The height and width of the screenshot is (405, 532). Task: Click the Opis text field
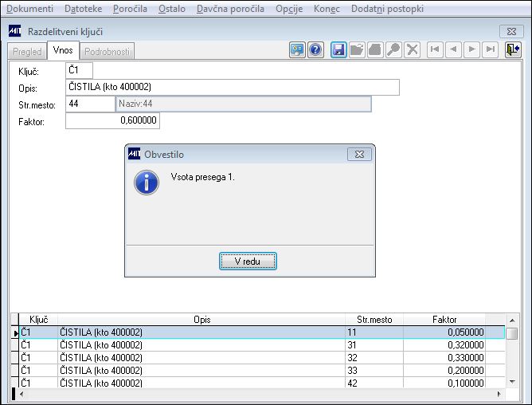233,88
